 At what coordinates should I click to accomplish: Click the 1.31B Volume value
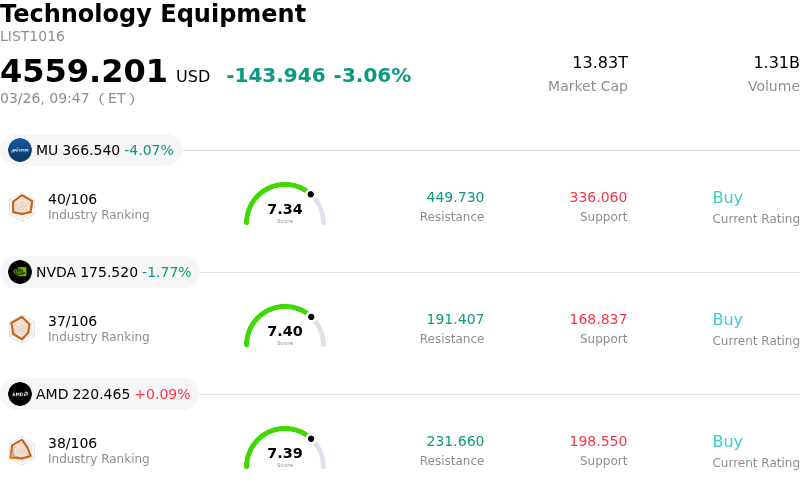coord(776,63)
